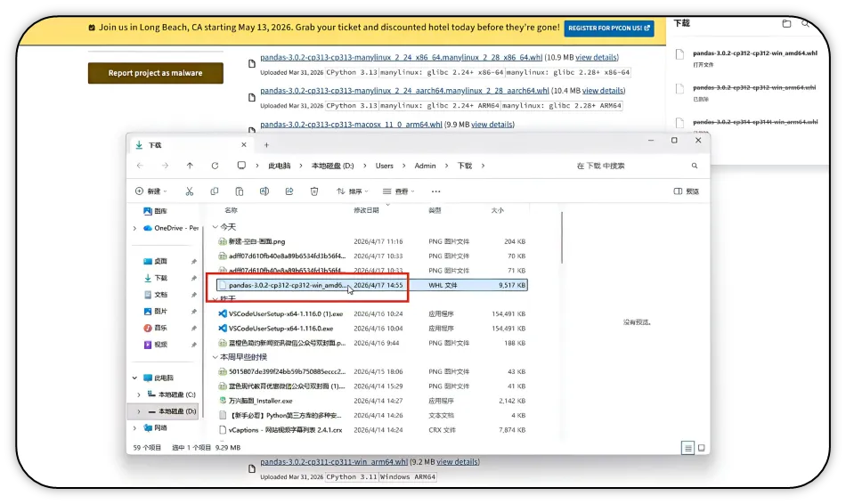Expand the 网络 tree node
This screenshot has width=846, height=504.
pyautogui.click(x=134, y=428)
